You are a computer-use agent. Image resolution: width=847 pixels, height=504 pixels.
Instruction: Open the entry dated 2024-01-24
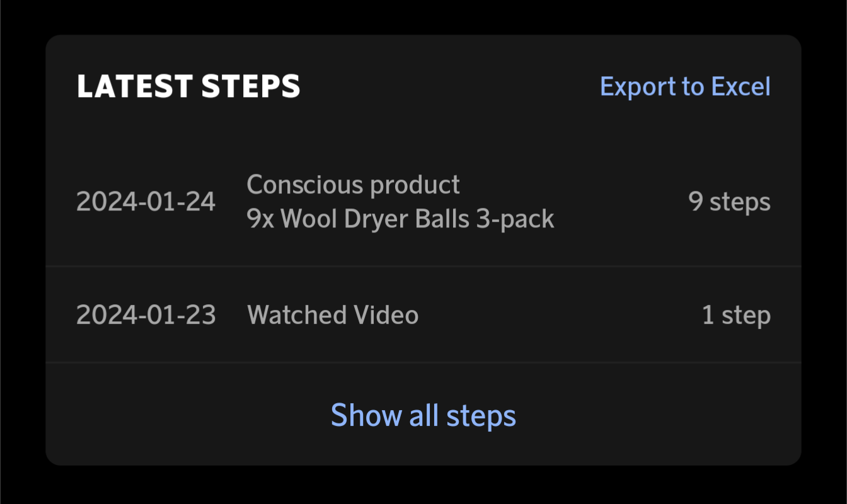[x=423, y=201]
